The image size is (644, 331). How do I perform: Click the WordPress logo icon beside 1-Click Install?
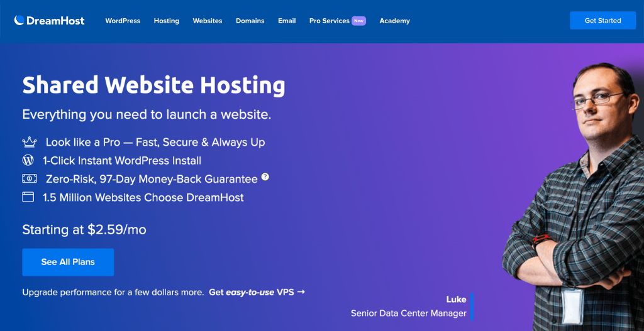click(x=28, y=161)
